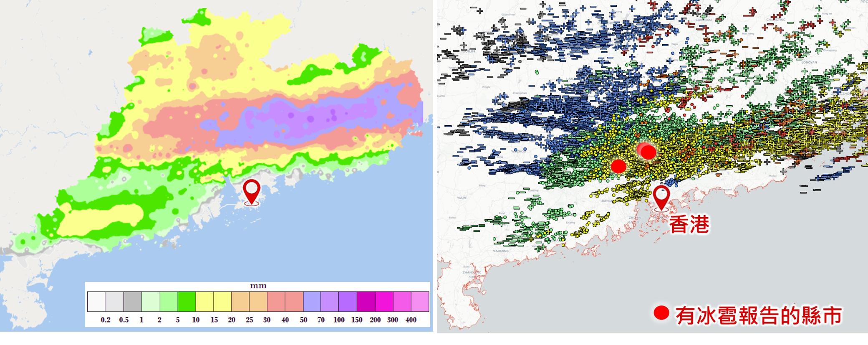
Task: Click the 0.2 value on the rainfall legend
Action: pos(106,320)
